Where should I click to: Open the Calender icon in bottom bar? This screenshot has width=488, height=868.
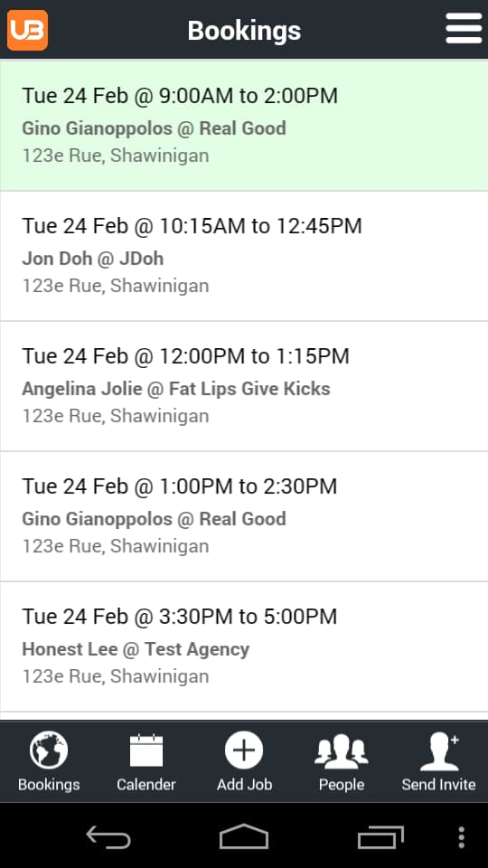click(146, 750)
